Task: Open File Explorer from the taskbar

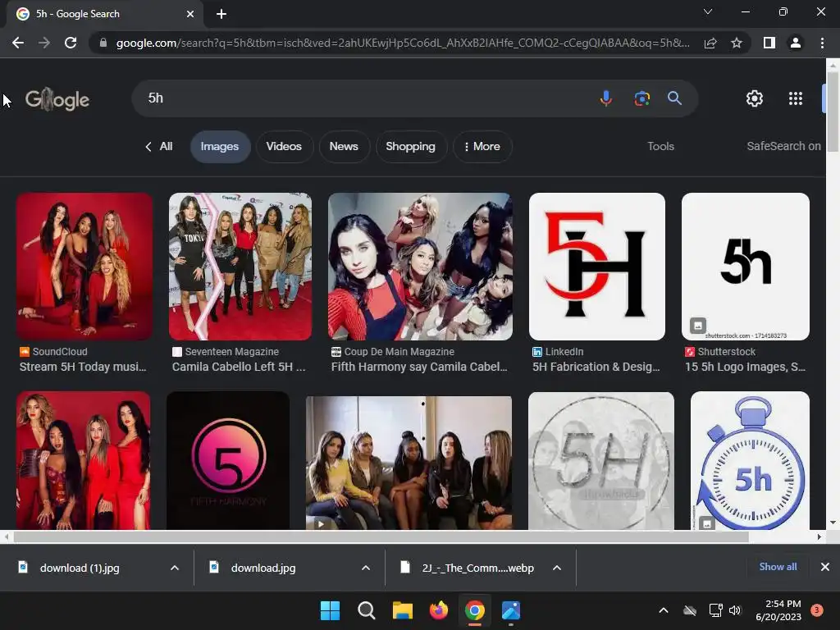Action: click(402, 610)
